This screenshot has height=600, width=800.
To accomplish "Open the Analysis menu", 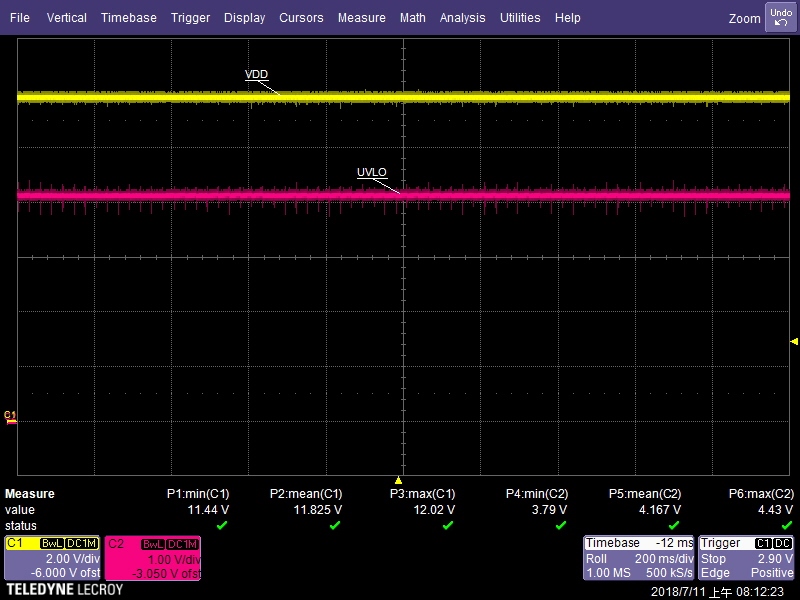I will tap(462, 17).
